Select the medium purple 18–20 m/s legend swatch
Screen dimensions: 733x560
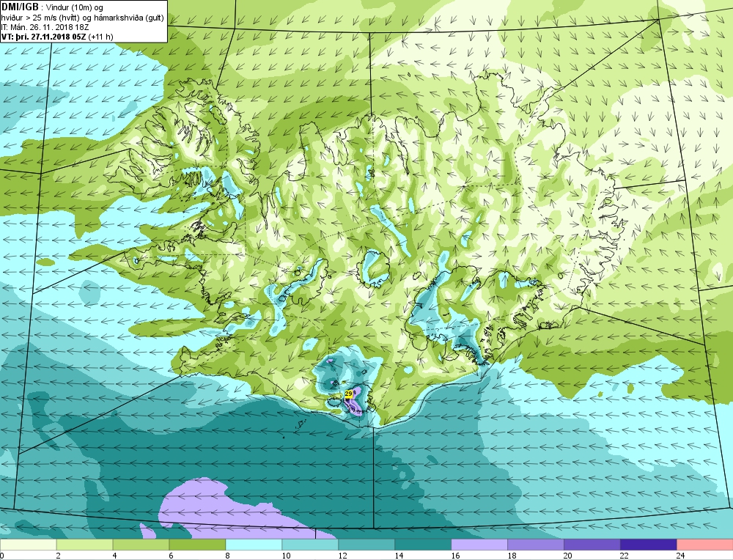536,545
